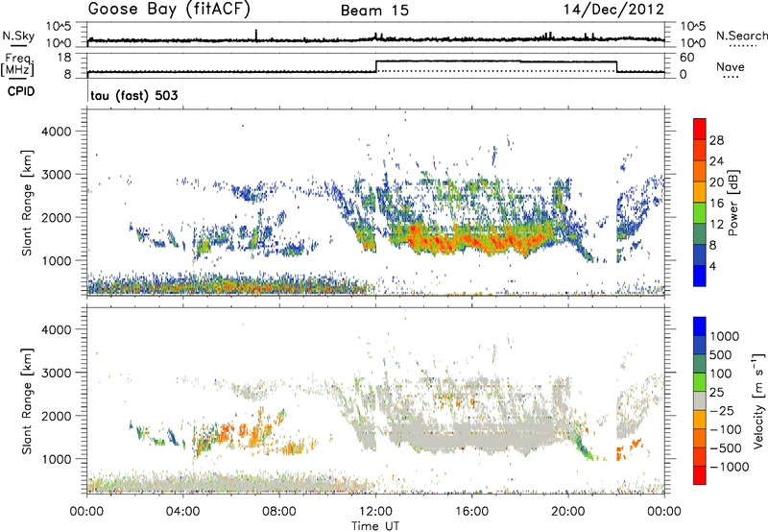The image size is (768, 532).
Task: Click the "tau (fast) 503" text
Action: [x=134, y=95]
